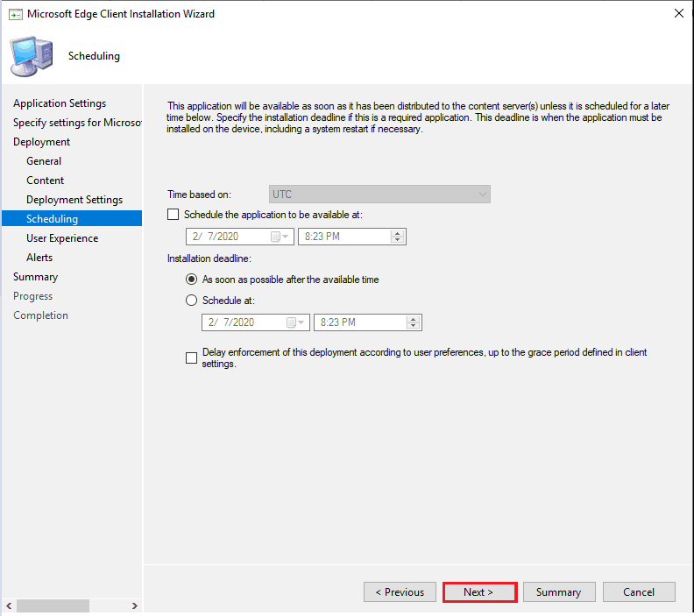Click the computer icon beside Scheduling header
The image size is (694, 616).
click(32, 57)
